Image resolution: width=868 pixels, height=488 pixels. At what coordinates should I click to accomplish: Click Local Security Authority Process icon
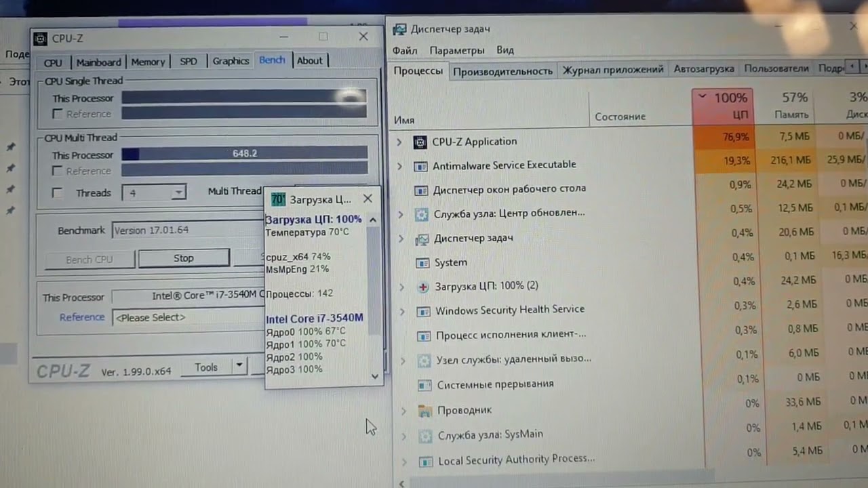426,462
